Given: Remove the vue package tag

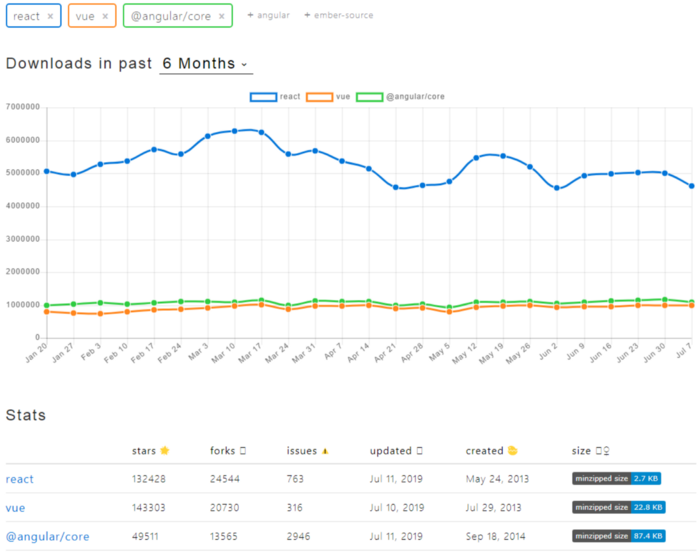Looking at the screenshot, I should tap(105, 16).
